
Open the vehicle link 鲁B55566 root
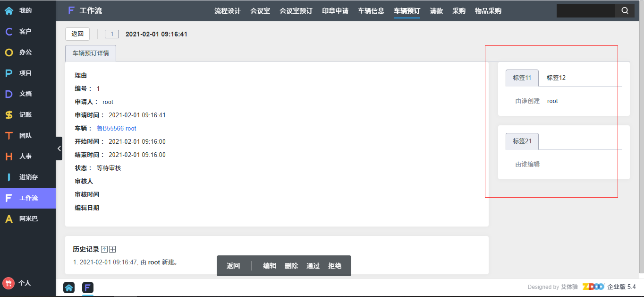tap(116, 129)
